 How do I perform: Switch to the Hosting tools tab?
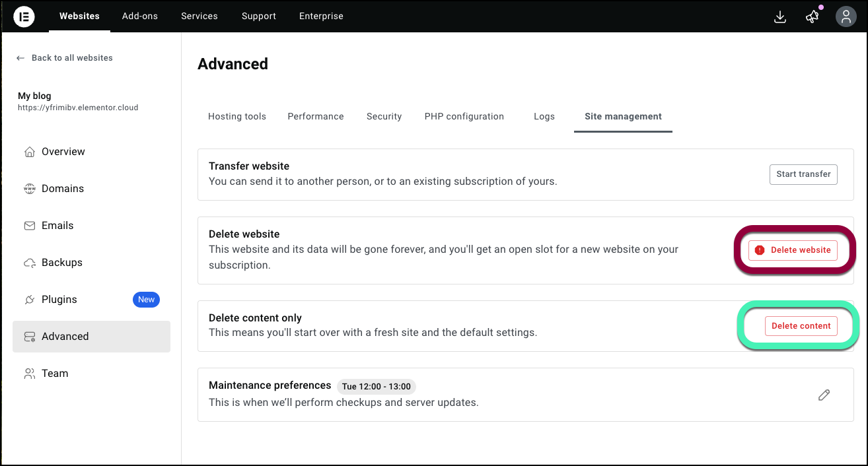tap(236, 117)
